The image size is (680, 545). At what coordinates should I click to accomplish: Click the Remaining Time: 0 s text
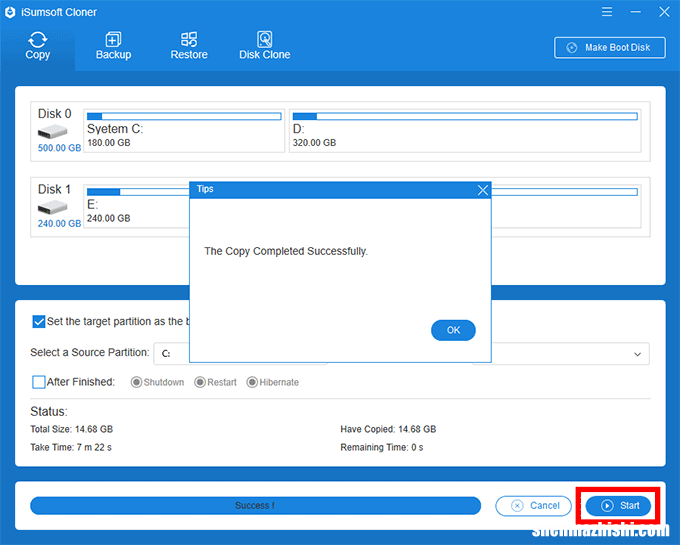click(x=382, y=447)
